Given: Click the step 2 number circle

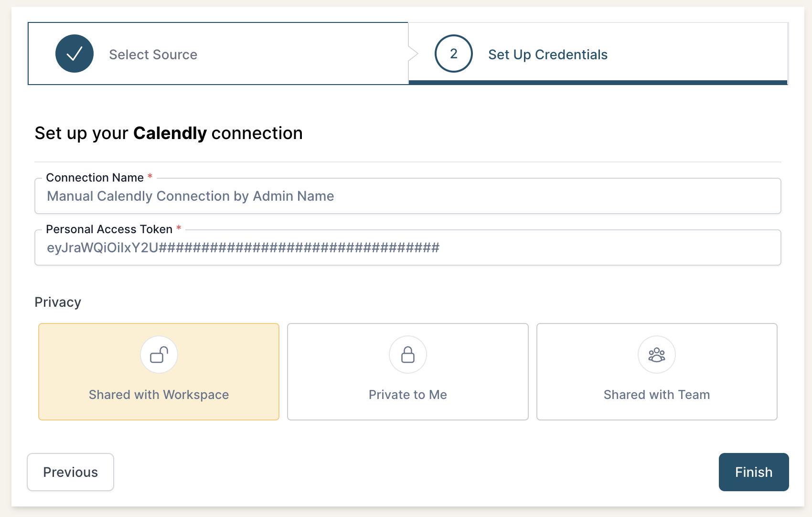Looking at the screenshot, I should click(x=453, y=54).
